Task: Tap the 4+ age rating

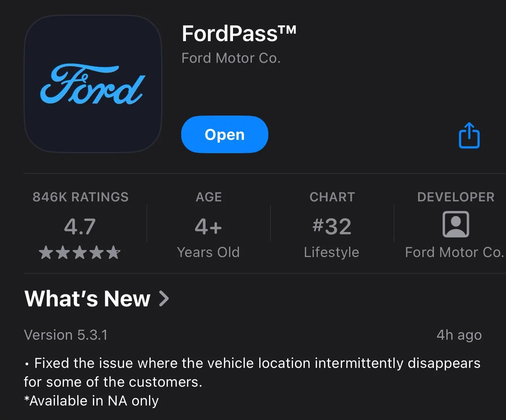Action: pyautogui.click(x=208, y=226)
